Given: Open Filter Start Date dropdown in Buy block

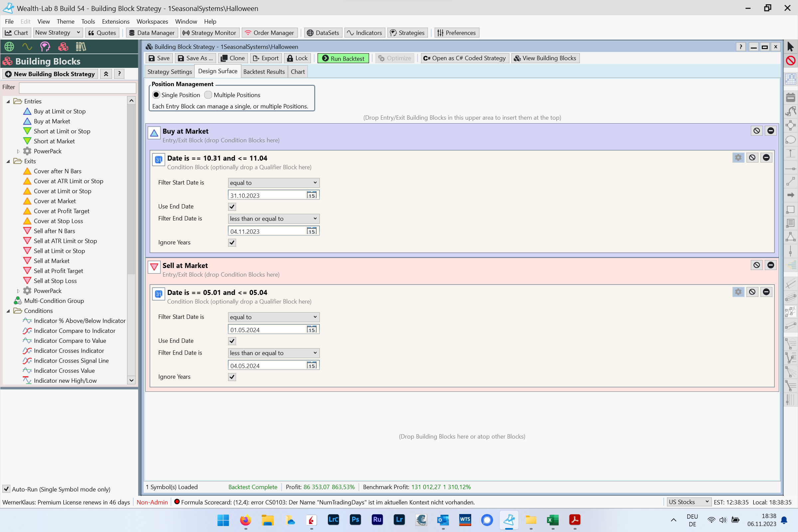Looking at the screenshot, I should coord(273,183).
